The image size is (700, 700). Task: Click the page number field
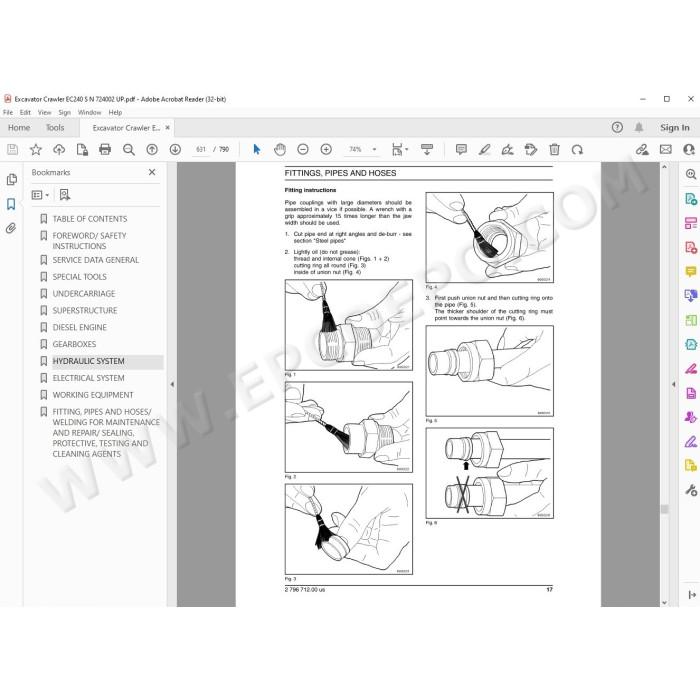pyautogui.click(x=201, y=150)
